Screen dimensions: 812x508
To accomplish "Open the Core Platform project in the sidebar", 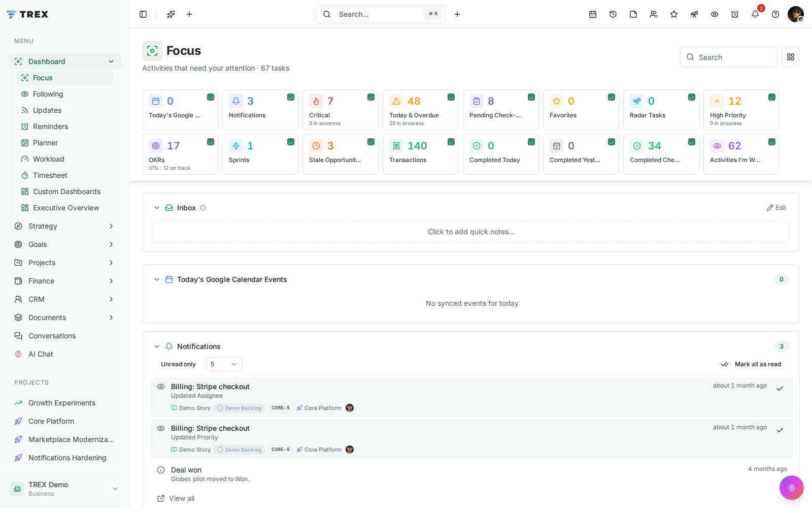I will point(64,421).
